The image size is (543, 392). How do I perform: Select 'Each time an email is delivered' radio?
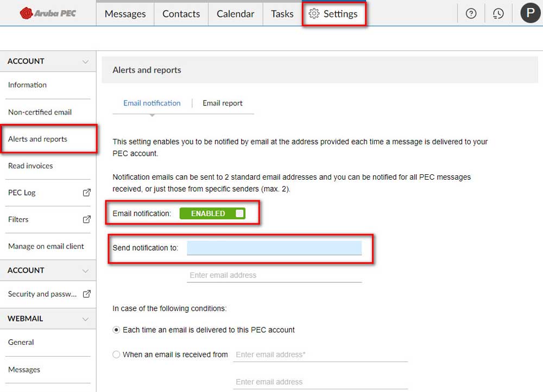[x=116, y=330]
